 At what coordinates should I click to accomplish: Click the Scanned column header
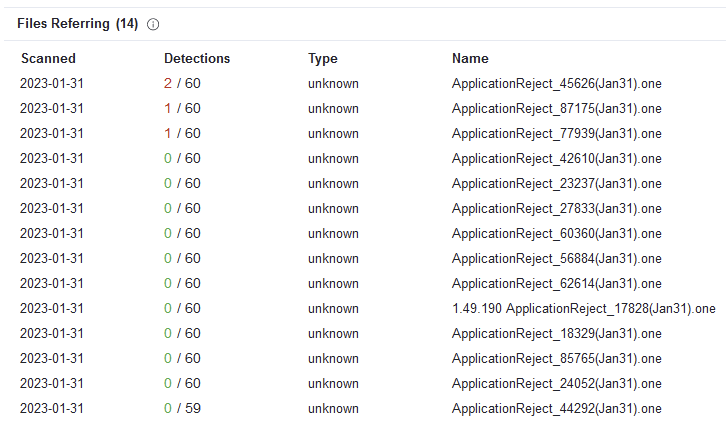pyautogui.click(x=48, y=59)
